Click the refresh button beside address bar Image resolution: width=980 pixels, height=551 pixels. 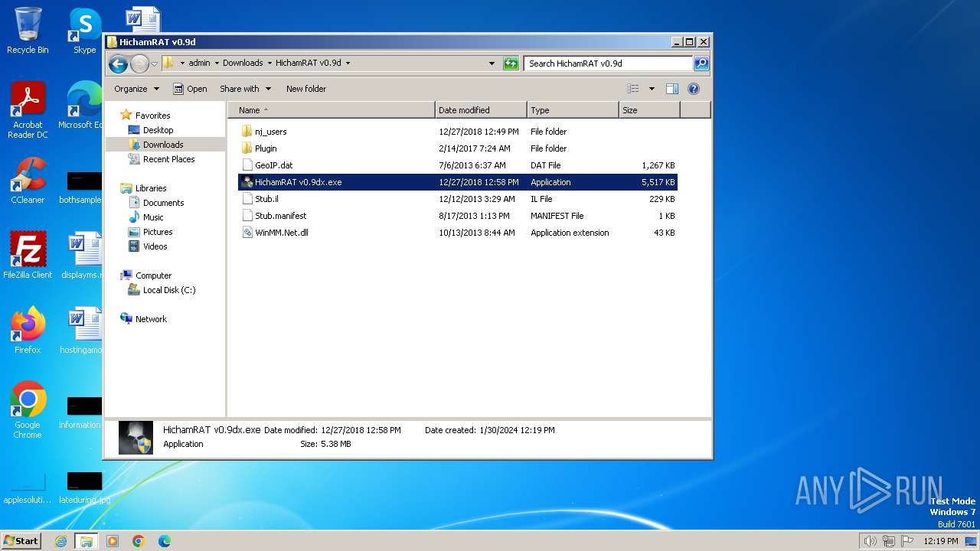coord(511,64)
